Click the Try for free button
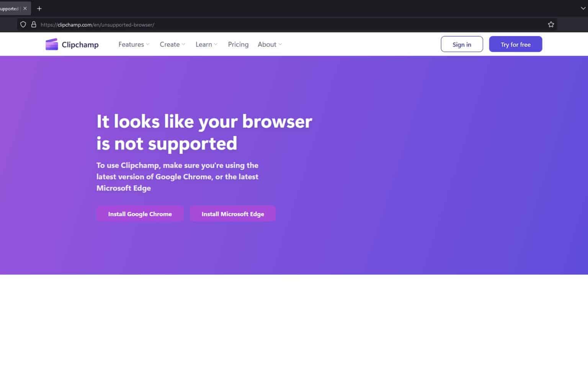The image size is (588, 392). 515,44
